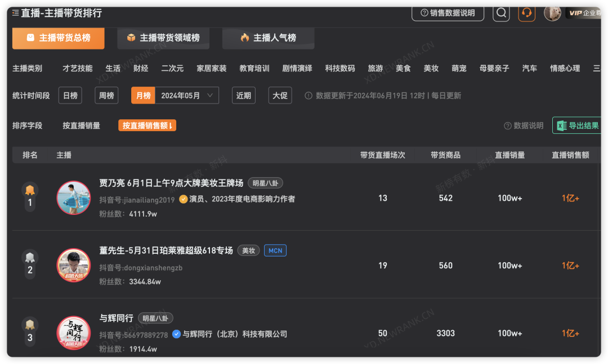The height and width of the screenshot is (364, 608).
Task: Click 3303 products value for 与辉同行
Action: coord(445,334)
